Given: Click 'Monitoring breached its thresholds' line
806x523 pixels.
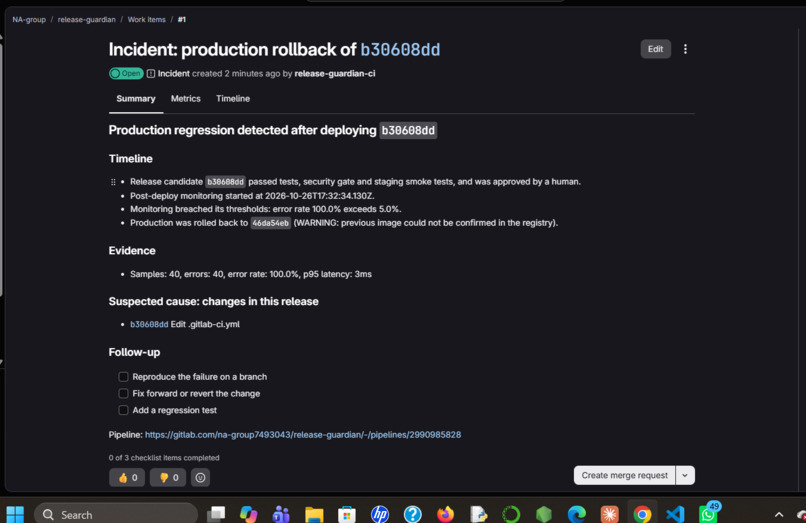Looking at the screenshot, I should click(266, 209).
